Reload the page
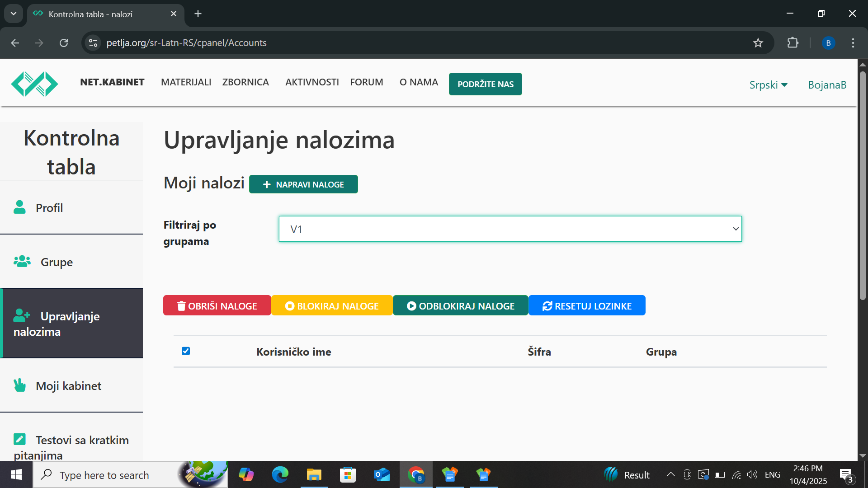 point(64,43)
